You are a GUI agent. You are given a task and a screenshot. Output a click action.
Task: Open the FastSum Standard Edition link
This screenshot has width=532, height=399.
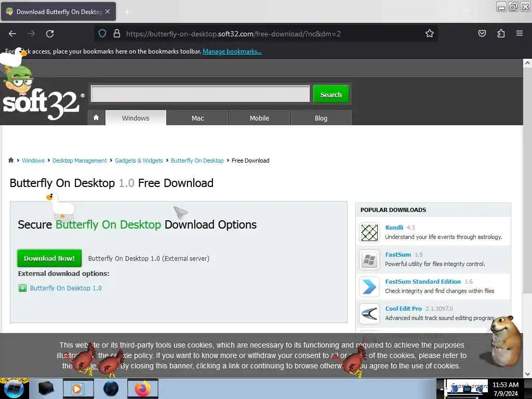tap(423, 281)
